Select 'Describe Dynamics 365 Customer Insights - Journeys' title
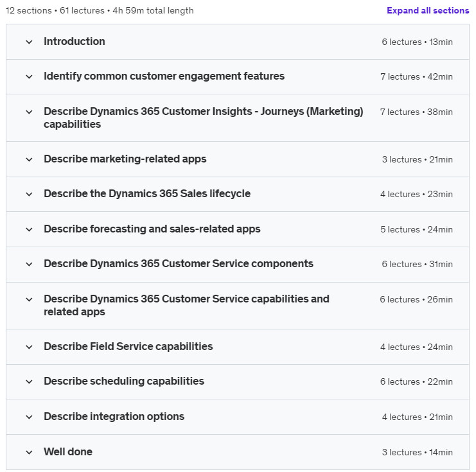 tap(204, 118)
